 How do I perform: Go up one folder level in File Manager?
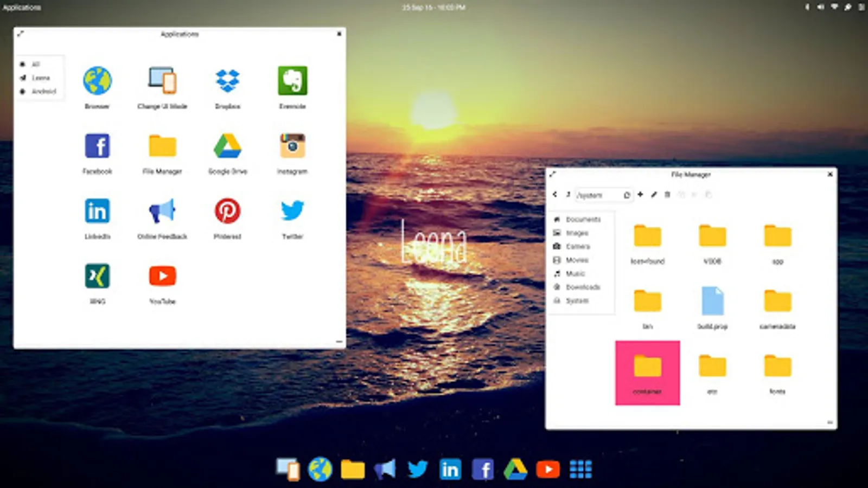tap(567, 194)
